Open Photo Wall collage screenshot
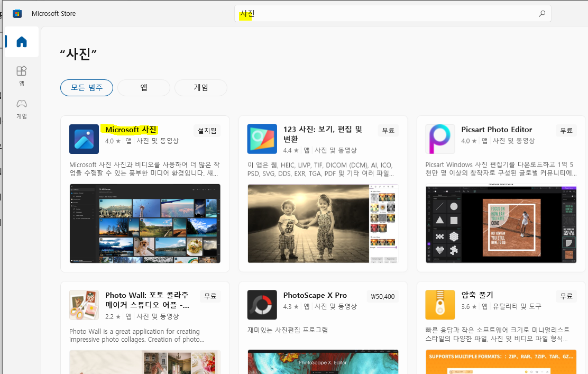This screenshot has width=588, height=374. point(145,362)
